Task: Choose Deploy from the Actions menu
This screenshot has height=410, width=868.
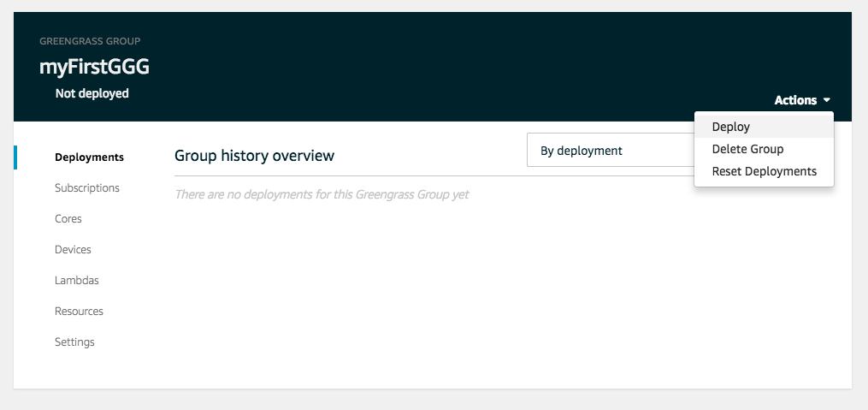Action: (764, 127)
